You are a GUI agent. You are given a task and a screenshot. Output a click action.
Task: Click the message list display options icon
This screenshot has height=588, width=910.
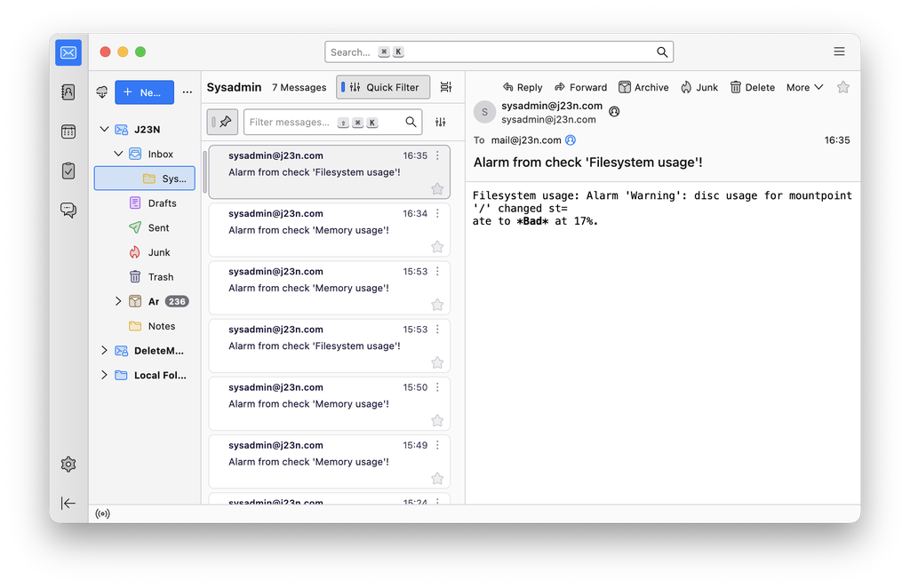[x=446, y=87]
